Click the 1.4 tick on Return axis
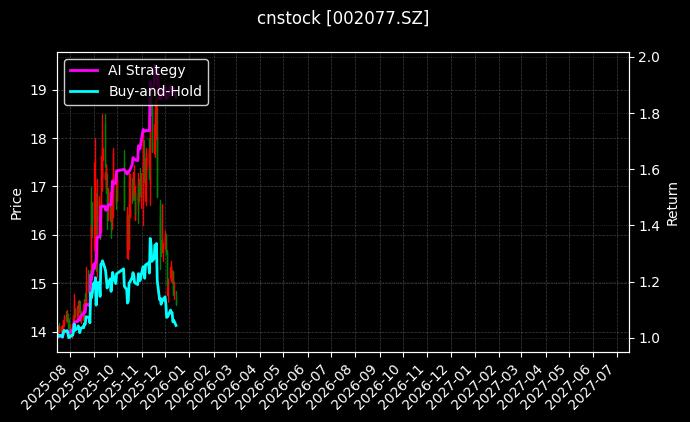The height and width of the screenshot is (422, 690). coord(648,226)
